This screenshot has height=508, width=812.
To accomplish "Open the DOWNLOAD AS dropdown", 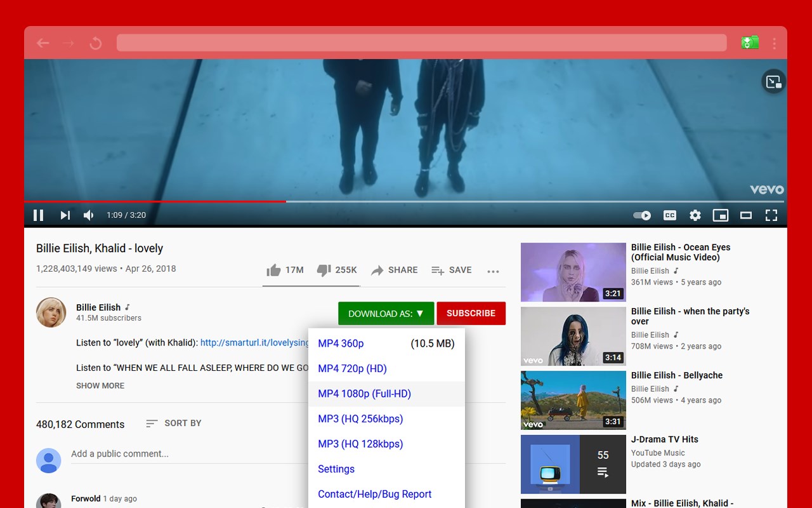I will [x=386, y=314].
